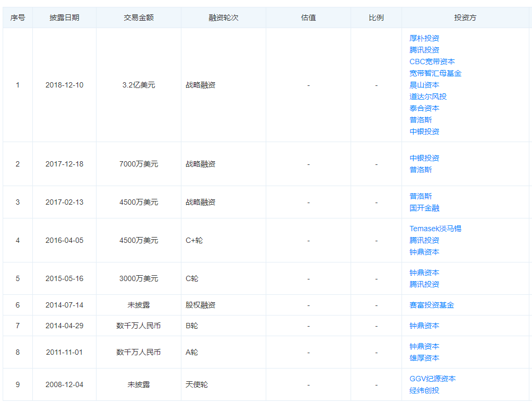Select date cell 2014-07-14
532x403 pixels.
(x=65, y=305)
